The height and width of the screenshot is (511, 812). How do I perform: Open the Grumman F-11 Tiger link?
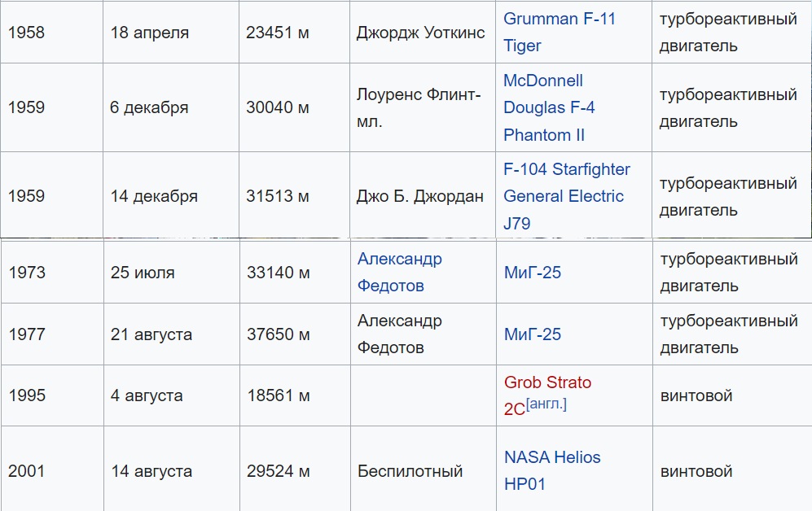(x=560, y=32)
